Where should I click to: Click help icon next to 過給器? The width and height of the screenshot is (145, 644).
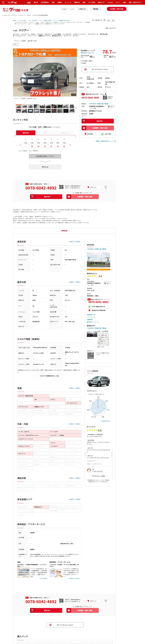(55, 312)
